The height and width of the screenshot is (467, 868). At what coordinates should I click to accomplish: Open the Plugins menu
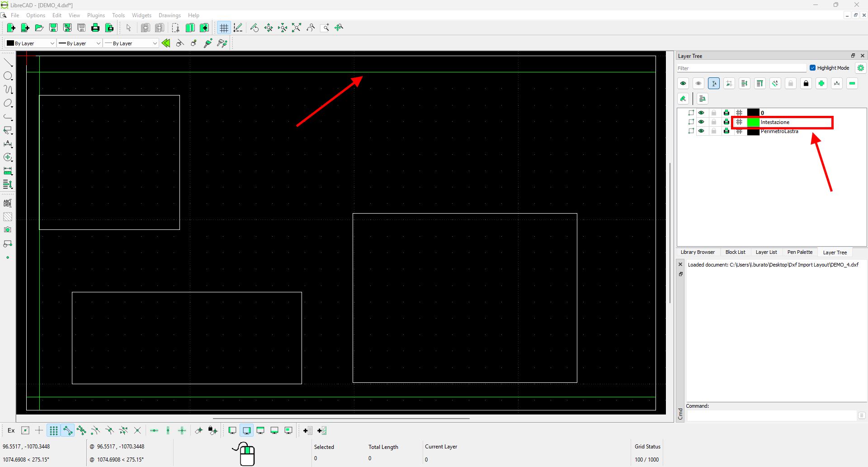(96, 15)
